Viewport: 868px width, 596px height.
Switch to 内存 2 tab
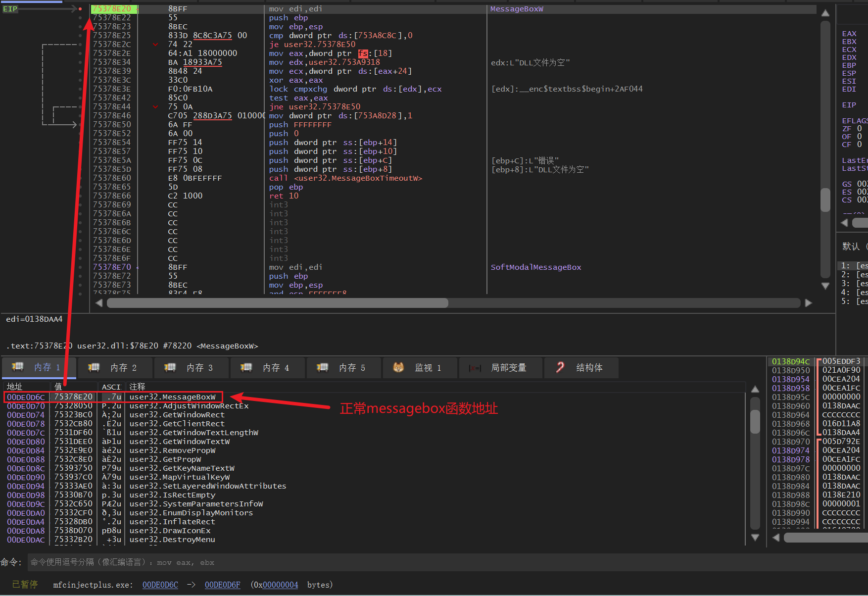115,368
